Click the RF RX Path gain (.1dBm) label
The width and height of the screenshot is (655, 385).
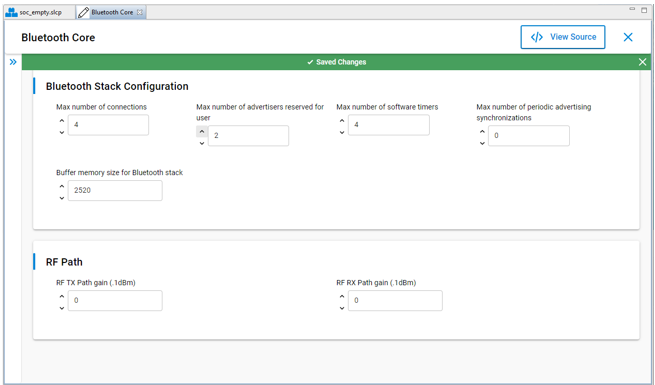click(376, 283)
